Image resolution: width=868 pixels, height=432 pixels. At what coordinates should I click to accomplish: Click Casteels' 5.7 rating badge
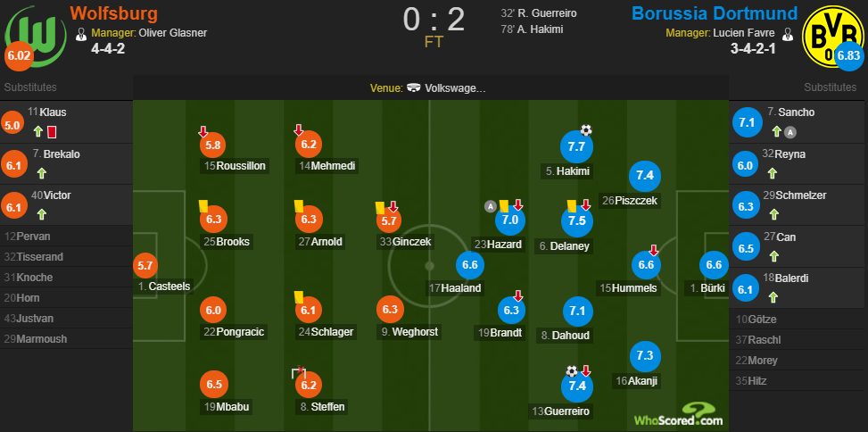pos(145,266)
